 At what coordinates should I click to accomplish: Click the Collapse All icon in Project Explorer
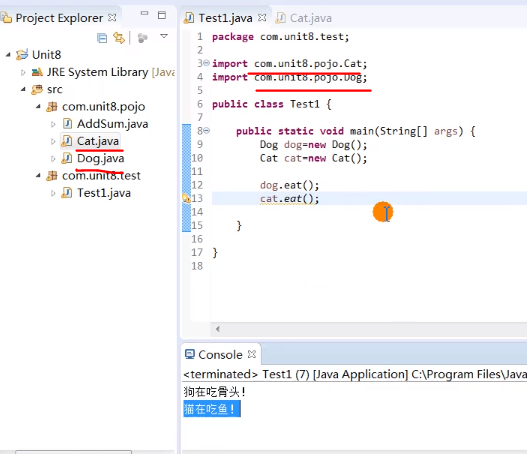102,38
